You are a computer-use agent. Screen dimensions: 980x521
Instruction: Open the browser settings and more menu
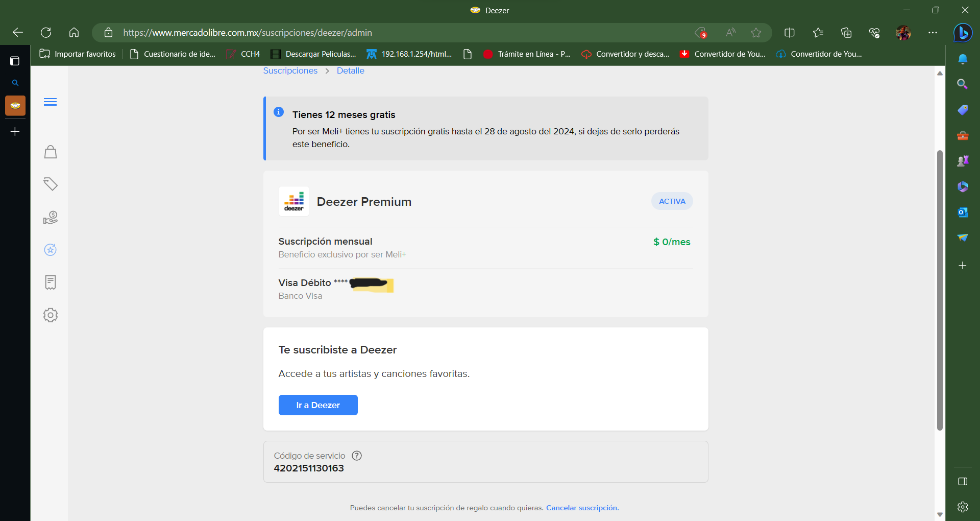point(933,33)
